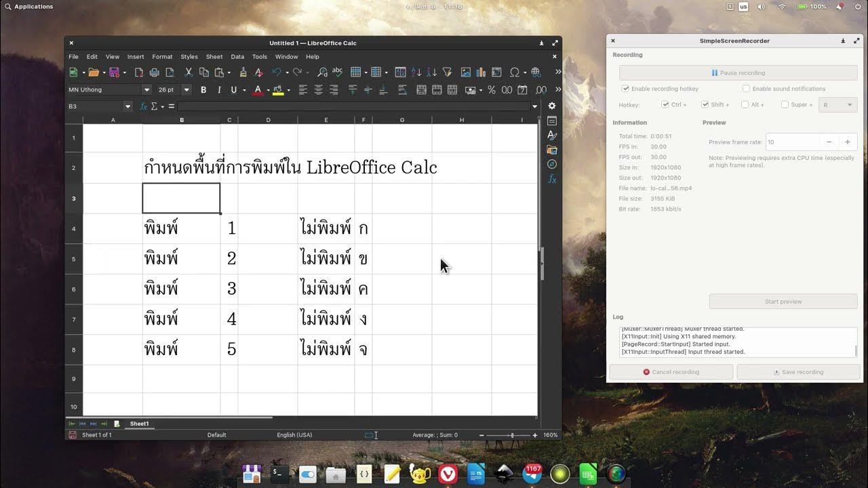Apply Underline formatting
Screen dimensions: 868x488
coord(234,89)
